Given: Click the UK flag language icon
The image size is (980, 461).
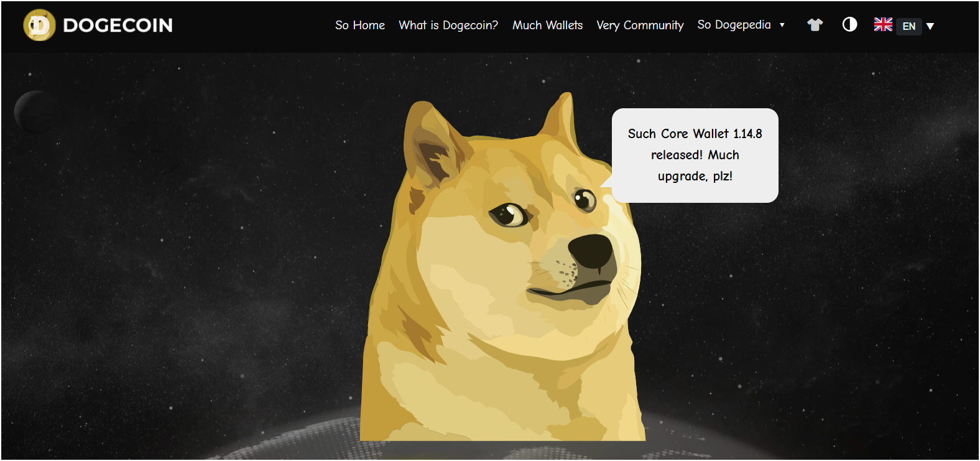Looking at the screenshot, I should coord(883,24).
